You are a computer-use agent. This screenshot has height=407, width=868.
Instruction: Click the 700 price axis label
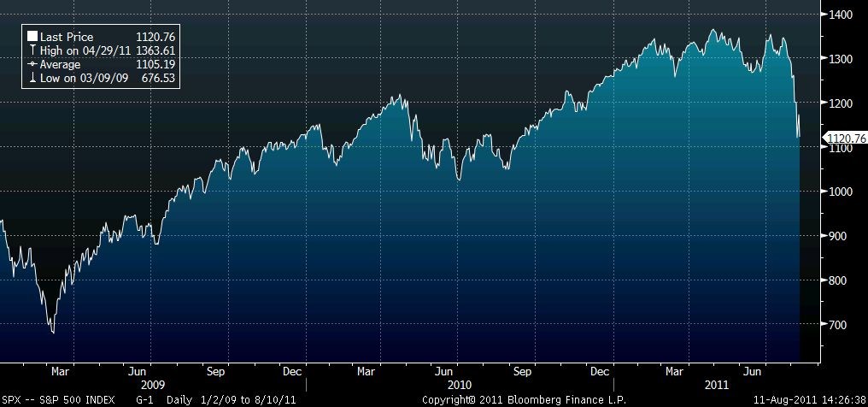837,325
